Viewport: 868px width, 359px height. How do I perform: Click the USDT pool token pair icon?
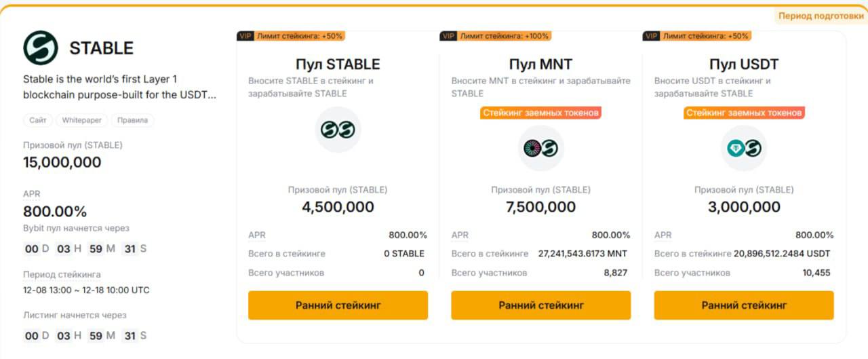pos(744,147)
